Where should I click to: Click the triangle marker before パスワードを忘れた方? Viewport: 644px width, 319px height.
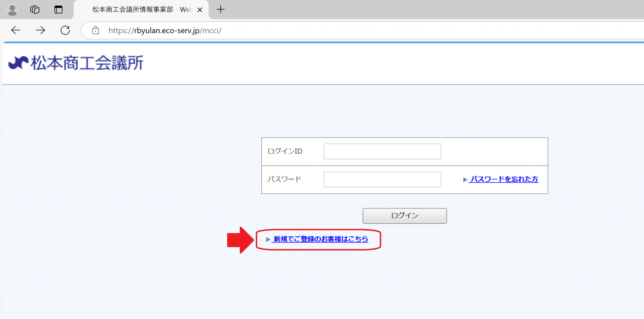[x=465, y=180]
